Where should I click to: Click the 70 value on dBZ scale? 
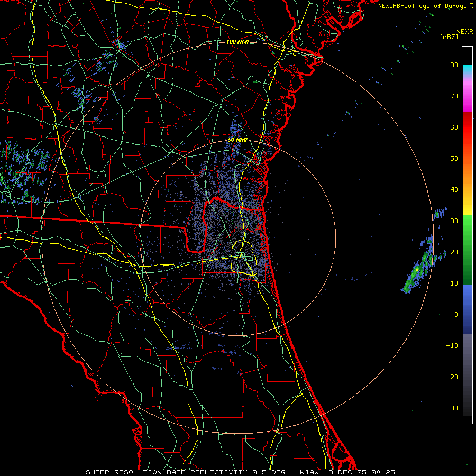tap(454, 96)
